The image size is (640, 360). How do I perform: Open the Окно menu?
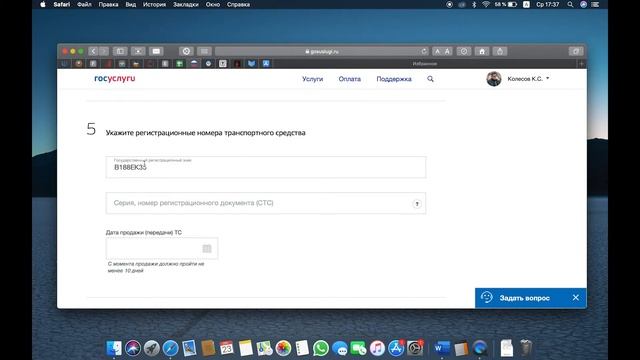[213, 4]
